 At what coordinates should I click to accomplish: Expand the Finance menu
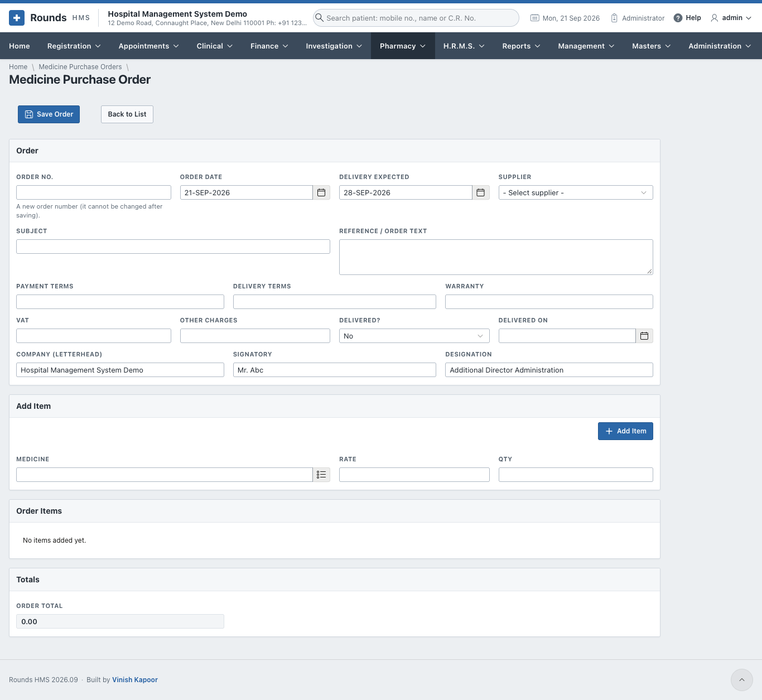pos(269,46)
